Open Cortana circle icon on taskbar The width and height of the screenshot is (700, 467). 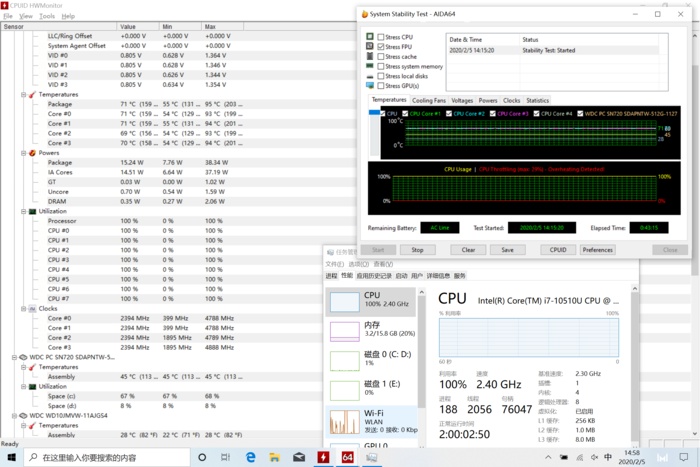tap(202, 457)
